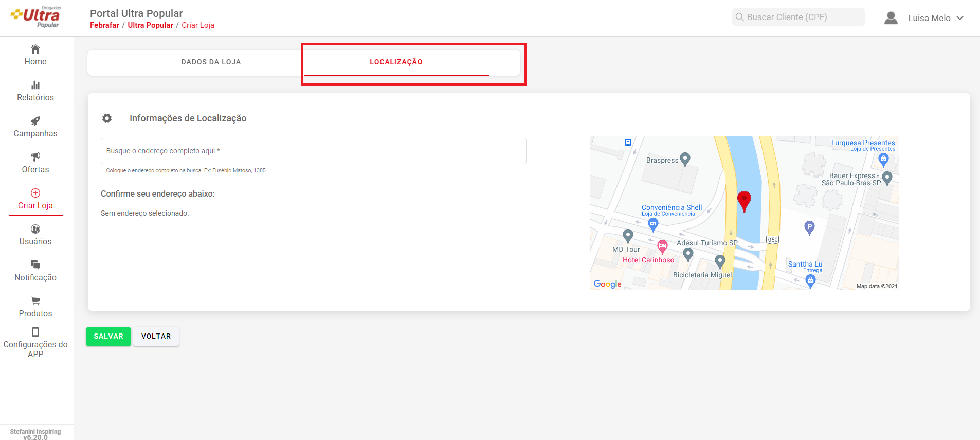The width and height of the screenshot is (980, 440).
Task: Click the Conveniência Shell marker on map
Action: point(653,223)
